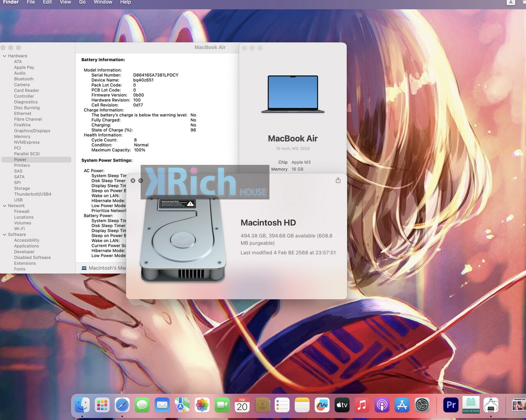526x420 pixels.
Task: Click the Macintosh HD hard disk image
Action: click(183, 240)
